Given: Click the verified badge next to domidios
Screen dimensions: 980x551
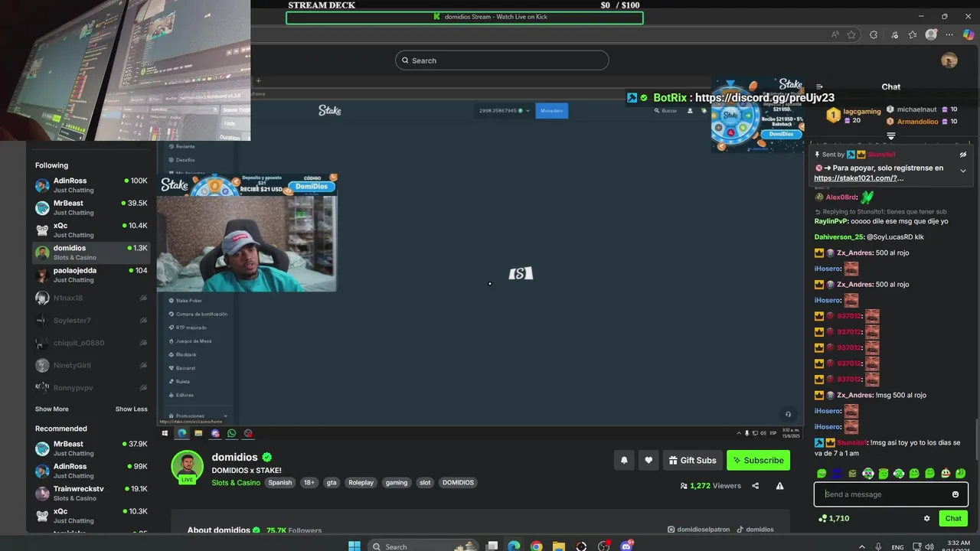Looking at the screenshot, I should click(267, 457).
